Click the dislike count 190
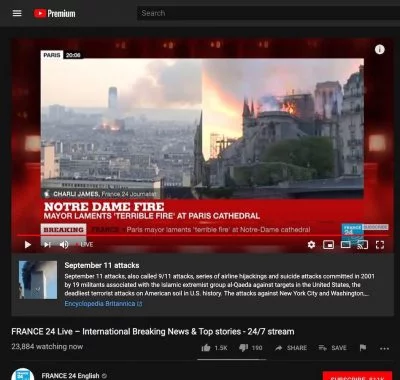This screenshot has width=400, height=380. [x=257, y=348]
